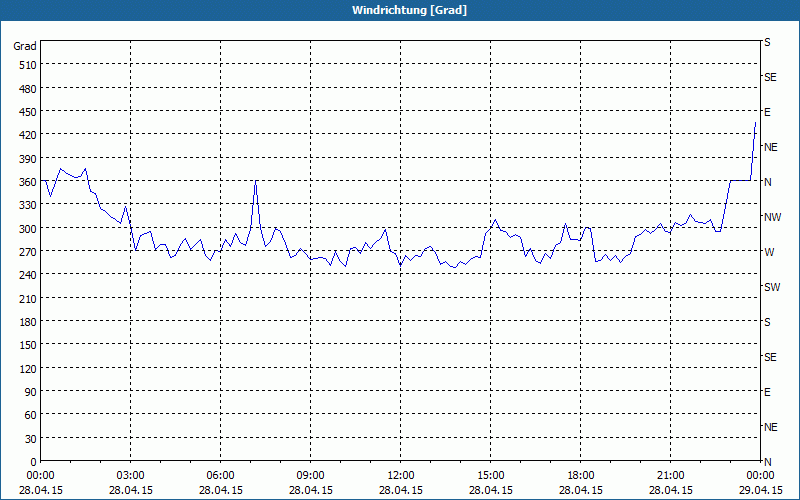Screen dimensions: 800x500
Task: Select the E compass label beside 450
Action: (767, 112)
